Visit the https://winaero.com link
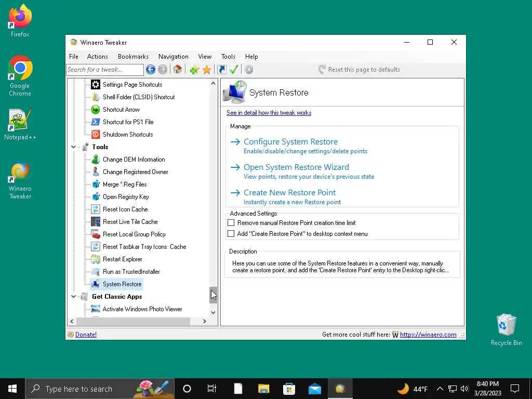The image size is (532, 399). tap(428, 335)
